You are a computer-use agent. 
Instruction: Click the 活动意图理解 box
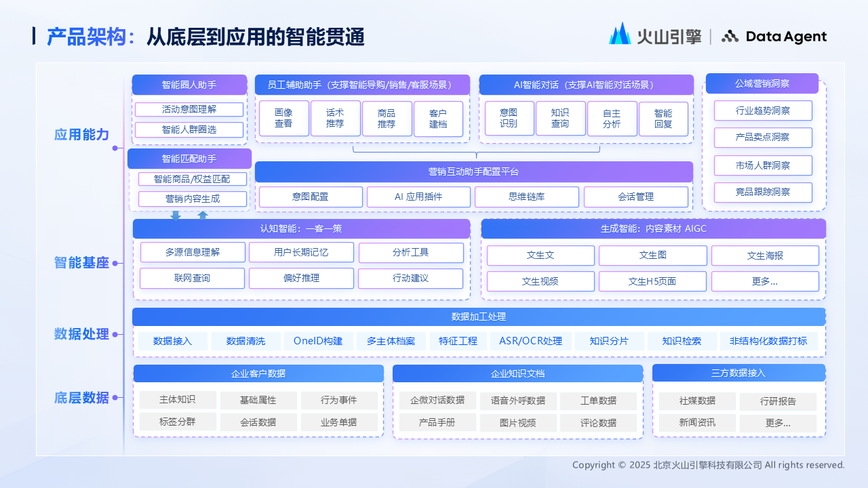(189, 109)
